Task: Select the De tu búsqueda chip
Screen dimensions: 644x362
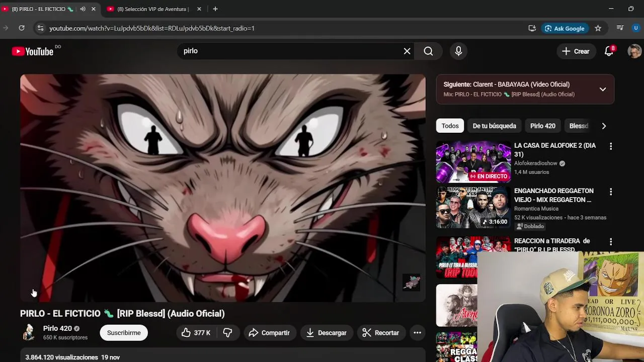Action: coord(495,126)
